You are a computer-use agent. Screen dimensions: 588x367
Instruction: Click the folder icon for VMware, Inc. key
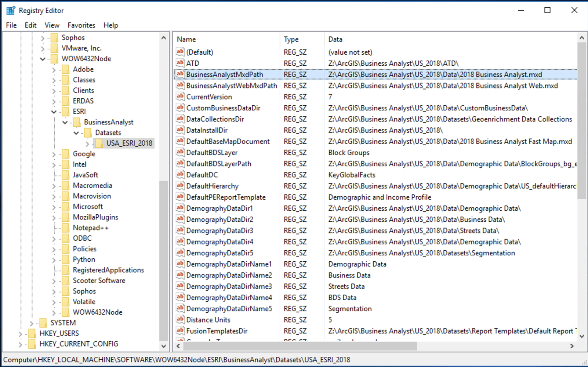pyautogui.click(x=54, y=48)
